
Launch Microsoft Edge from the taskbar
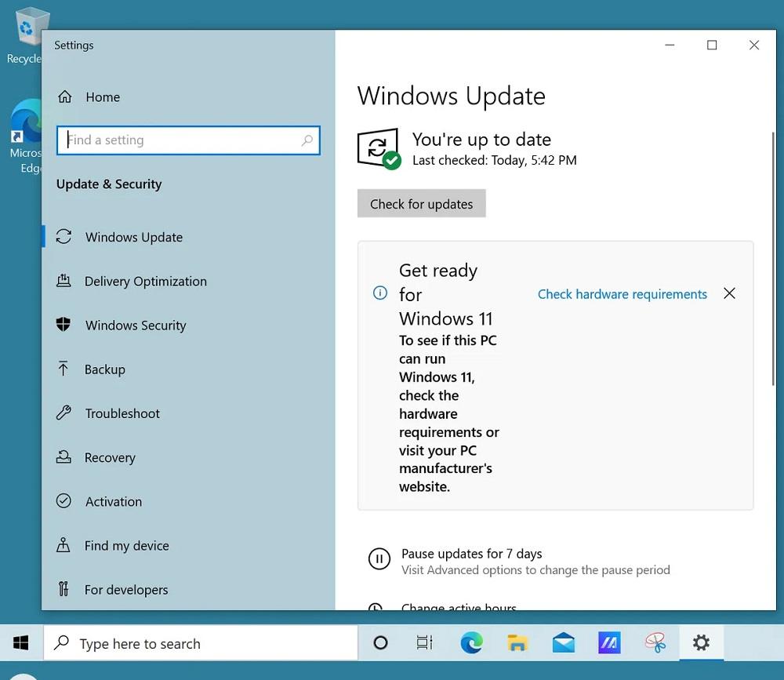[471, 643]
